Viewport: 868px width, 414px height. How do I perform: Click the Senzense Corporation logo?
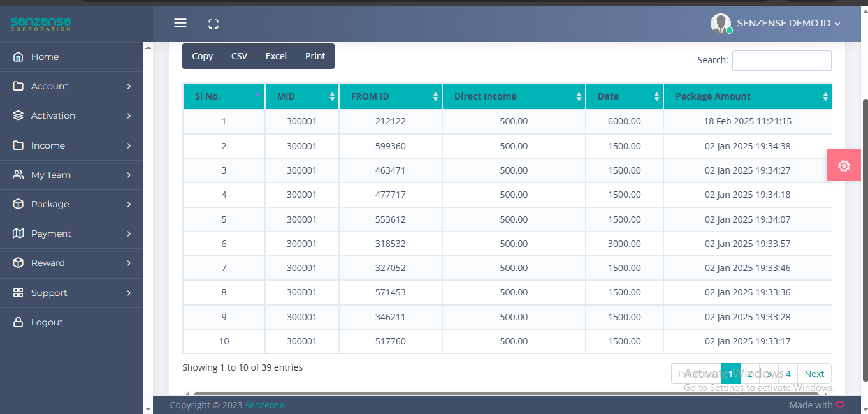pos(40,24)
